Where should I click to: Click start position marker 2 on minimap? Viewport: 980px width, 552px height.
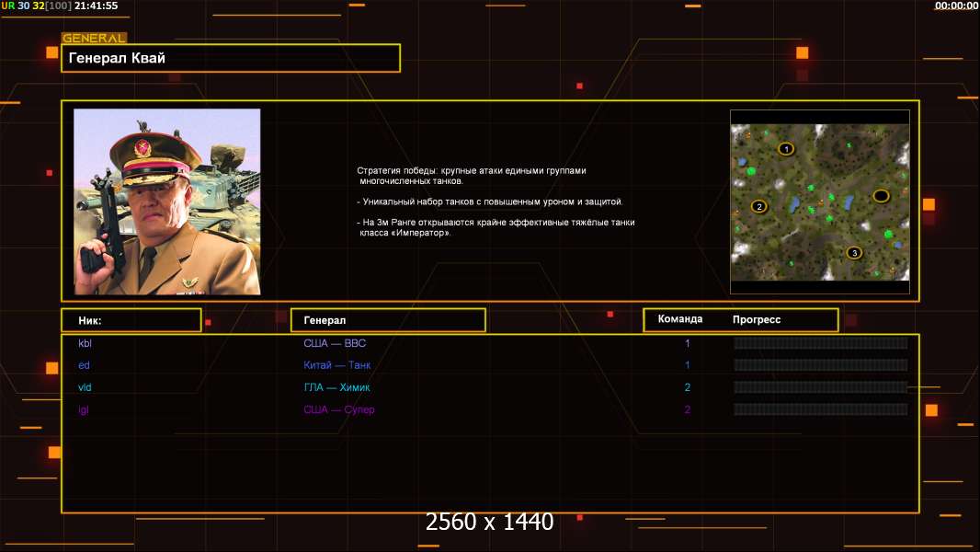[x=758, y=206]
